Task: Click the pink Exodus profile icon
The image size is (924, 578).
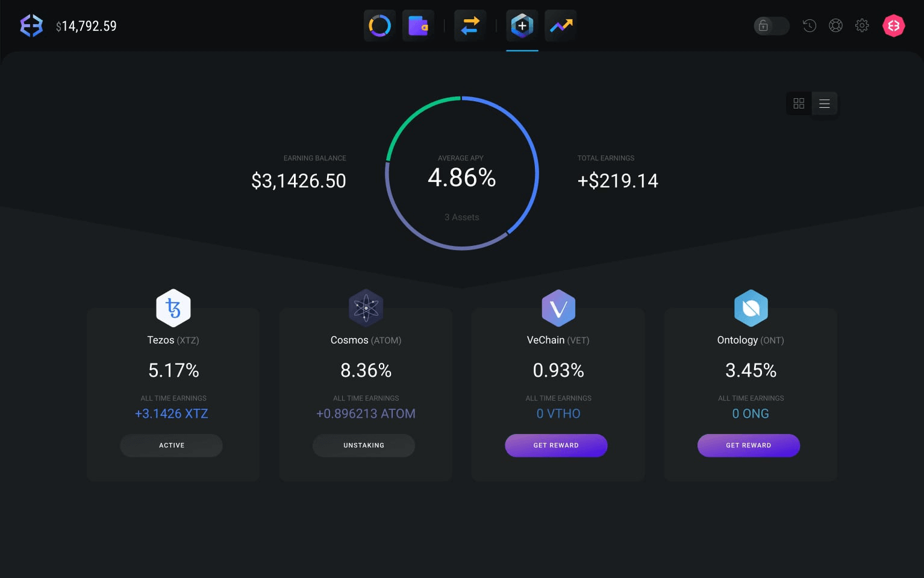Action: pos(894,26)
